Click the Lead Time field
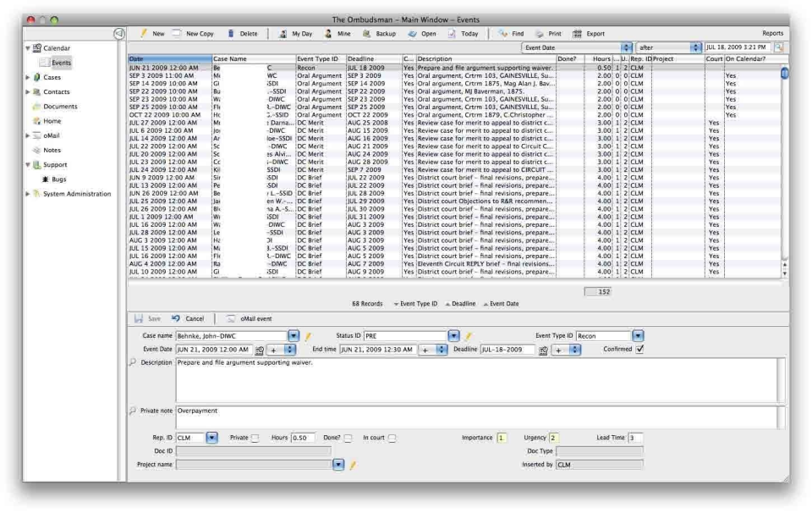 pos(635,438)
